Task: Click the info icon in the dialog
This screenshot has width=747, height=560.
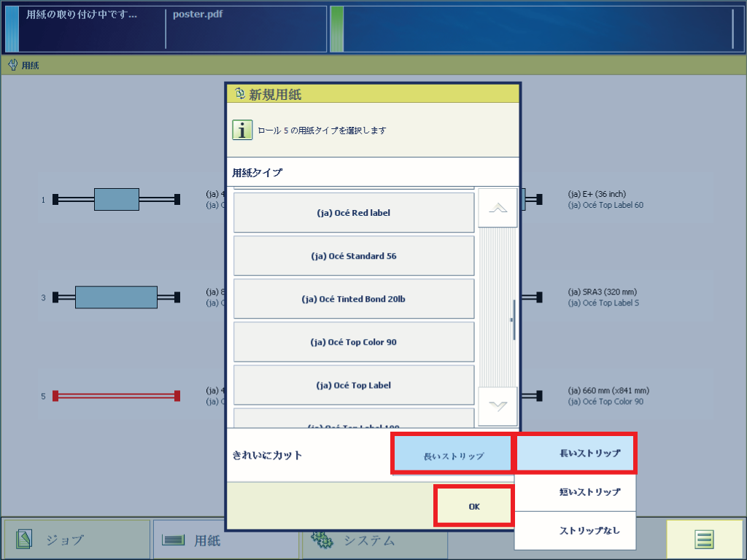Action: click(242, 130)
